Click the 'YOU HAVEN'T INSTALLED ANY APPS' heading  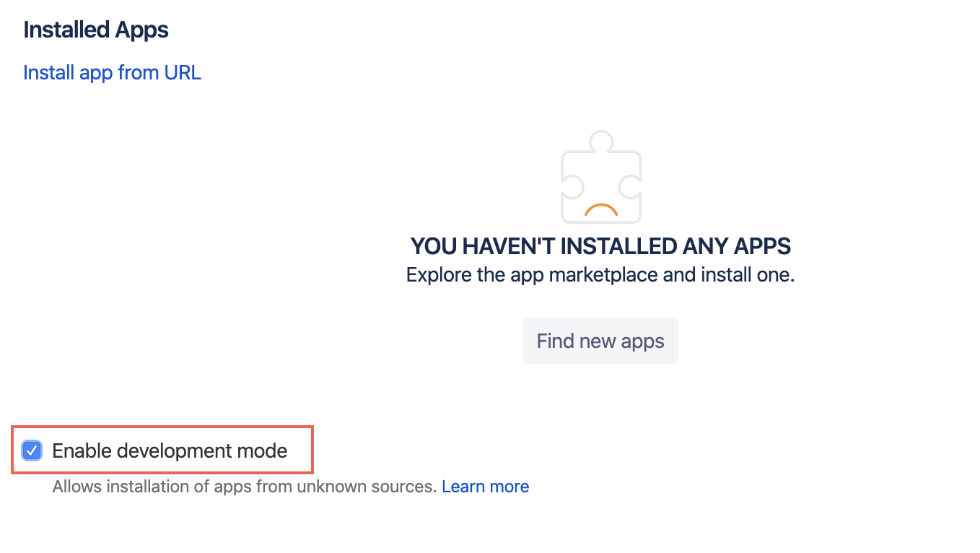coord(600,246)
